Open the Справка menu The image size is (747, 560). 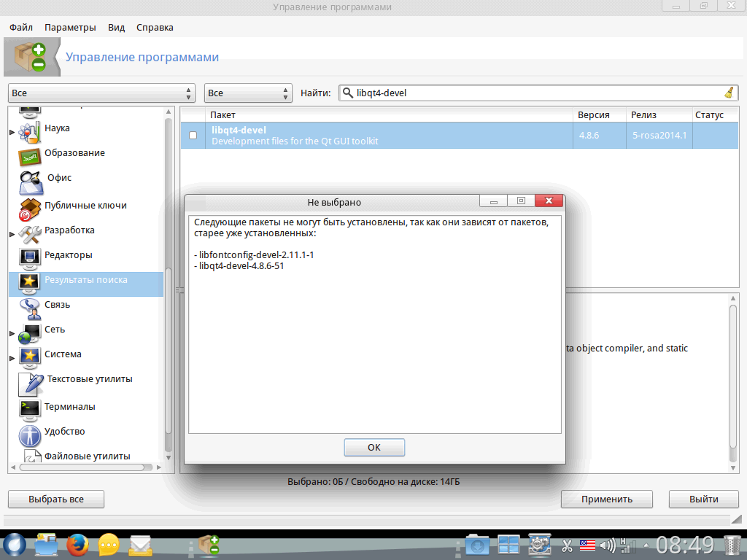pyautogui.click(x=155, y=27)
